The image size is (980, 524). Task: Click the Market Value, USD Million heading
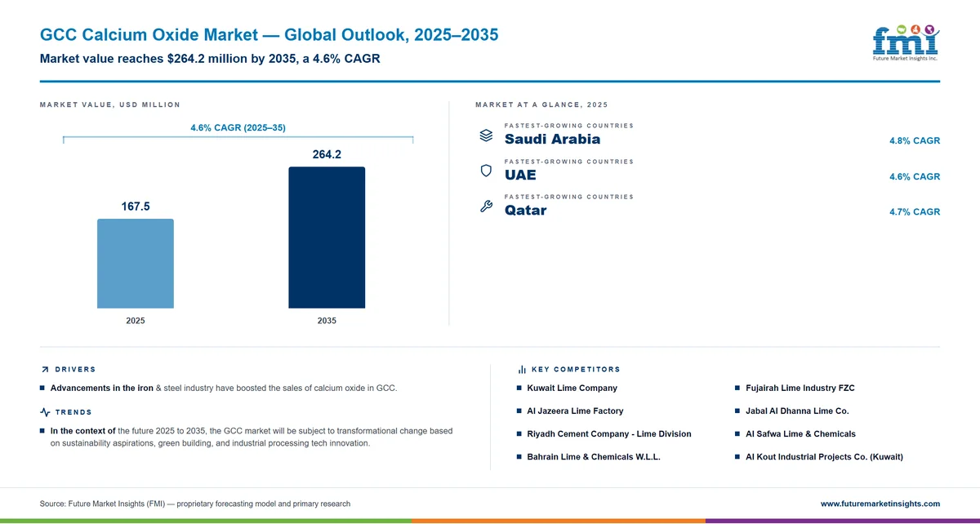coord(109,105)
